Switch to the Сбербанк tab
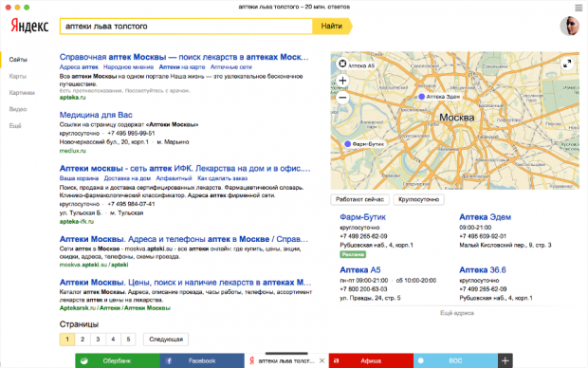 click(118, 360)
